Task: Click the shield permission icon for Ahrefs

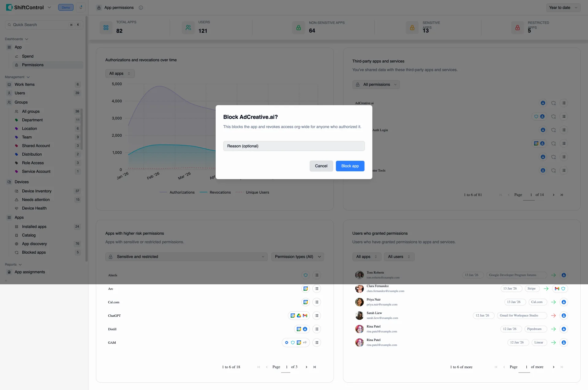Action: point(306,275)
